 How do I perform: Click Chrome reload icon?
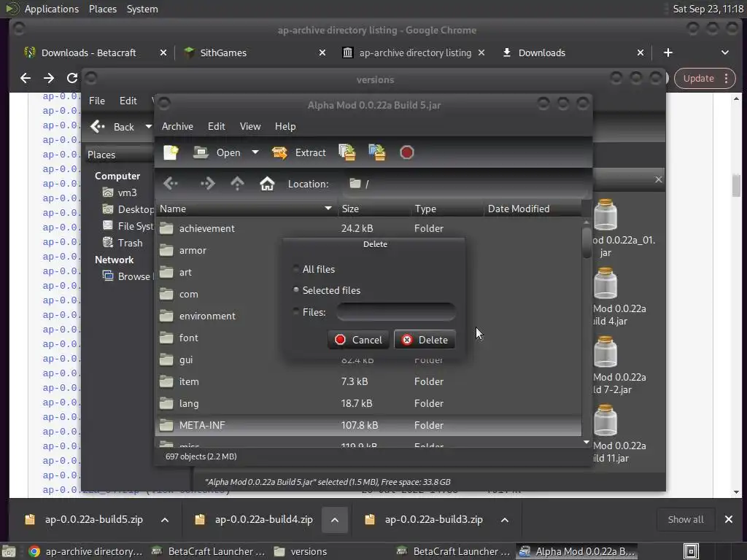(72, 78)
